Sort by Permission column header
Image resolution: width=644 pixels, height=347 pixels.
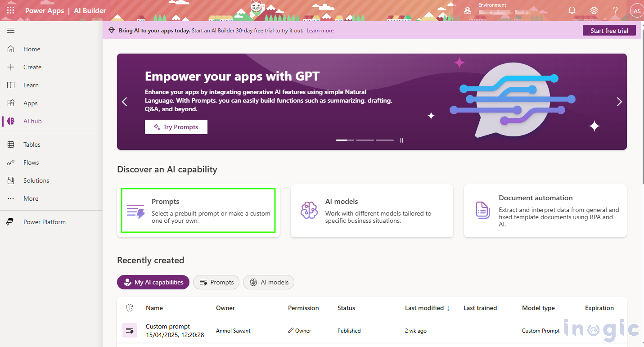[x=303, y=308]
